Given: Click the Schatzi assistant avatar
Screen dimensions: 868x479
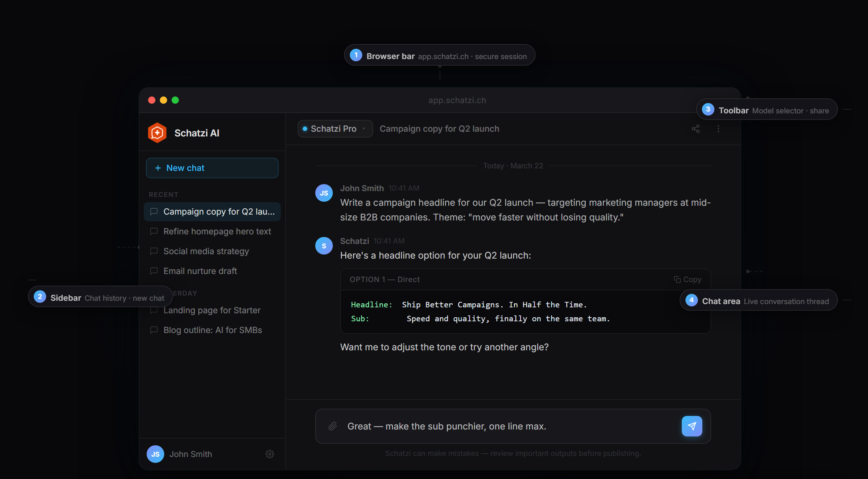Looking at the screenshot, I should [324, 246].
